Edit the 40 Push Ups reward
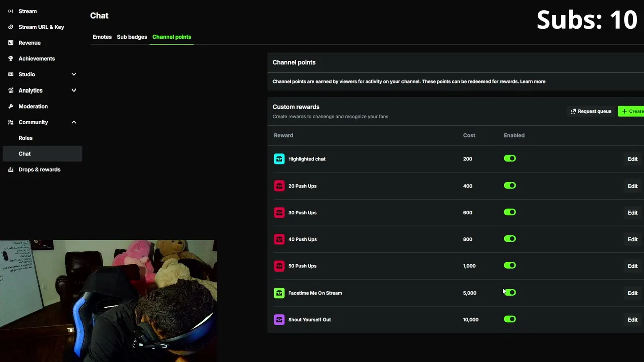 pos(632,239)
